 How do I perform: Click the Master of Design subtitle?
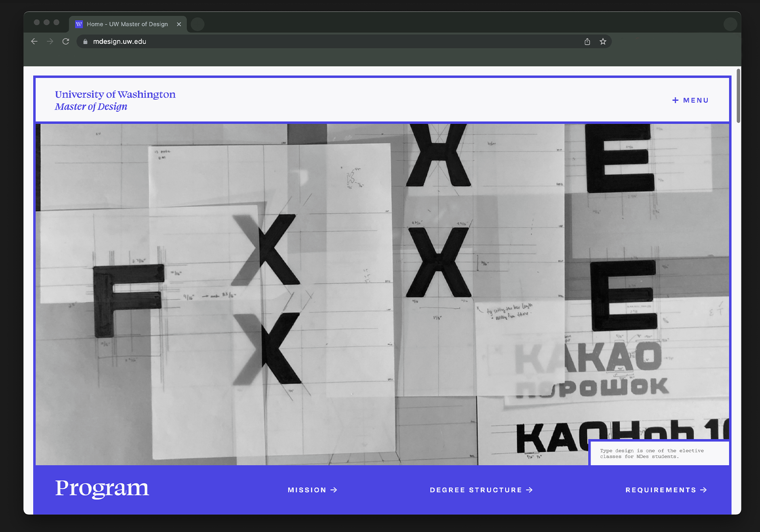(91, 107)
